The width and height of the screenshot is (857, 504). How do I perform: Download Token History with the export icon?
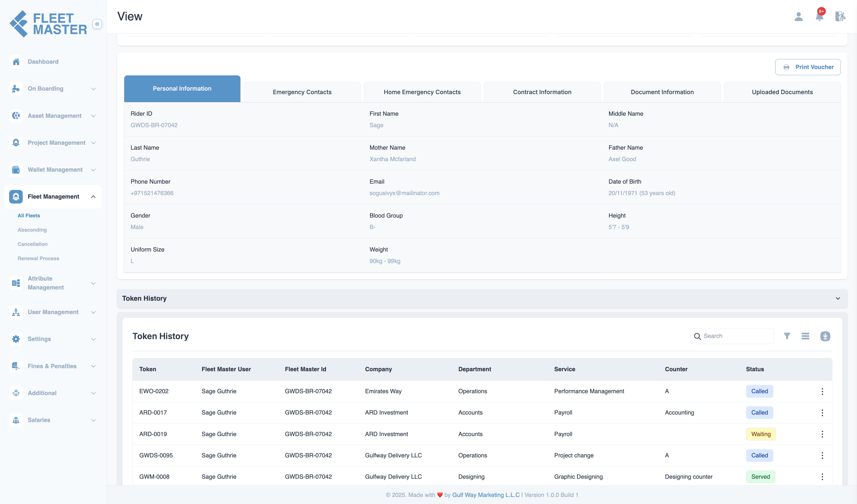click(x=825, y=336)
